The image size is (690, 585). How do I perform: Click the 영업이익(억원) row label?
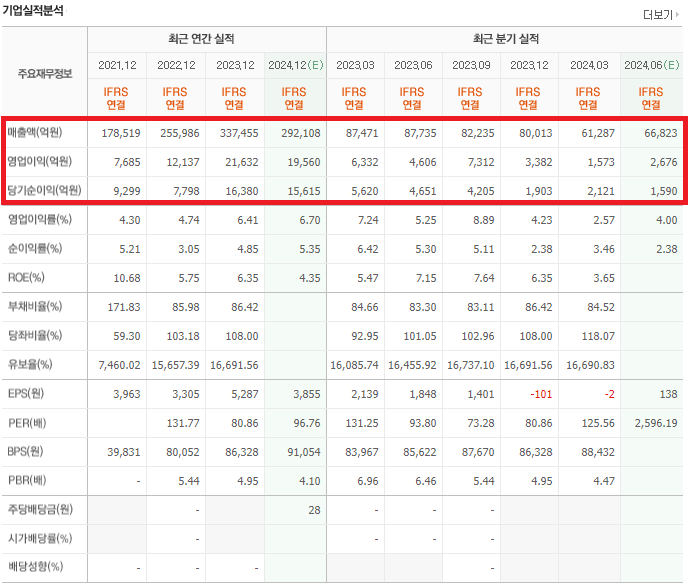pyautogui.click(x=40, y=161)
